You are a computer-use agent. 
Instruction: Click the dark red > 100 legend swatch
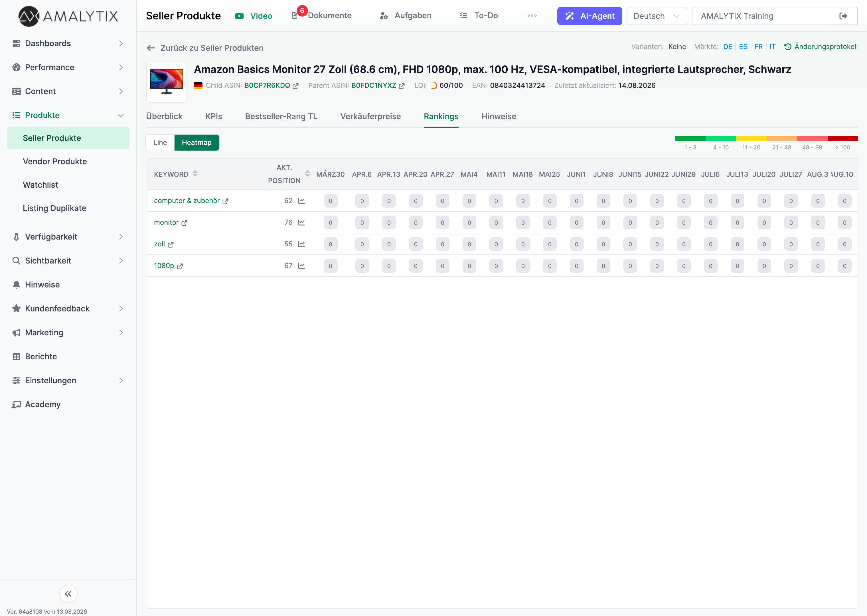coord(842,138)
